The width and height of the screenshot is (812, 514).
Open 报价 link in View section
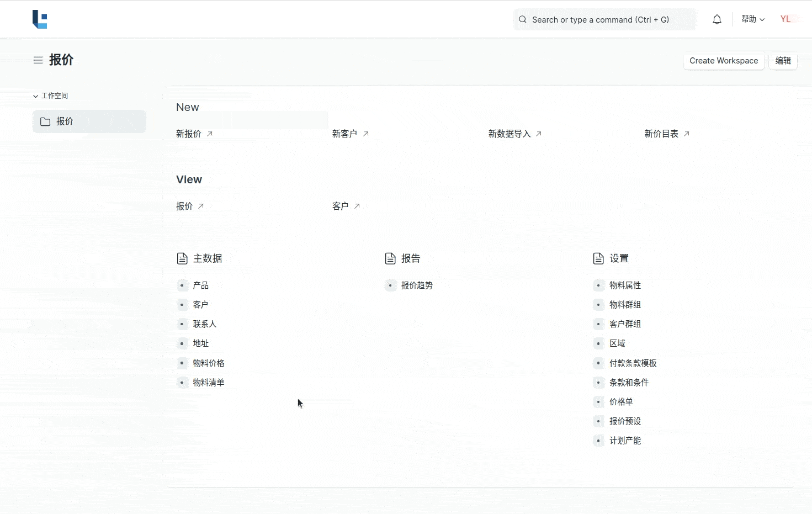point(184,206)
